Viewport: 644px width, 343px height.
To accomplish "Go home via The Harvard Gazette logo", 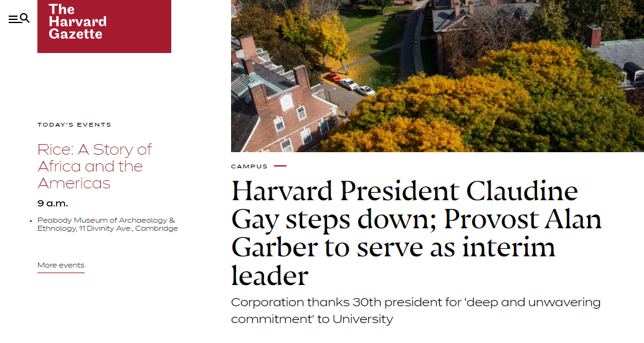I will coord(104,26).
